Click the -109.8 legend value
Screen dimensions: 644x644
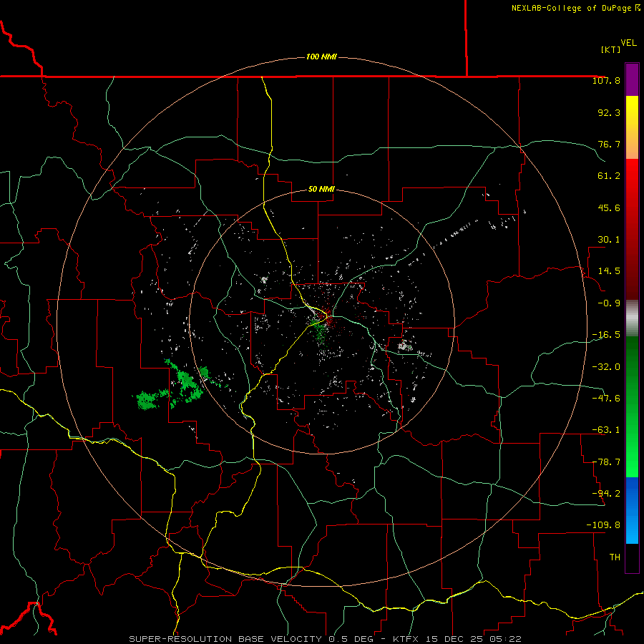[x=603, y=525]
